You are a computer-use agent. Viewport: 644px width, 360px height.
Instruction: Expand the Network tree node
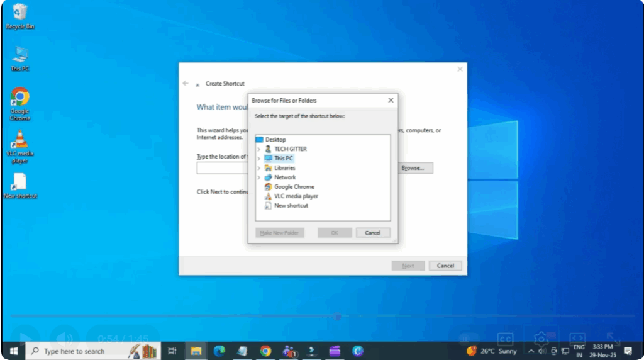258,177
